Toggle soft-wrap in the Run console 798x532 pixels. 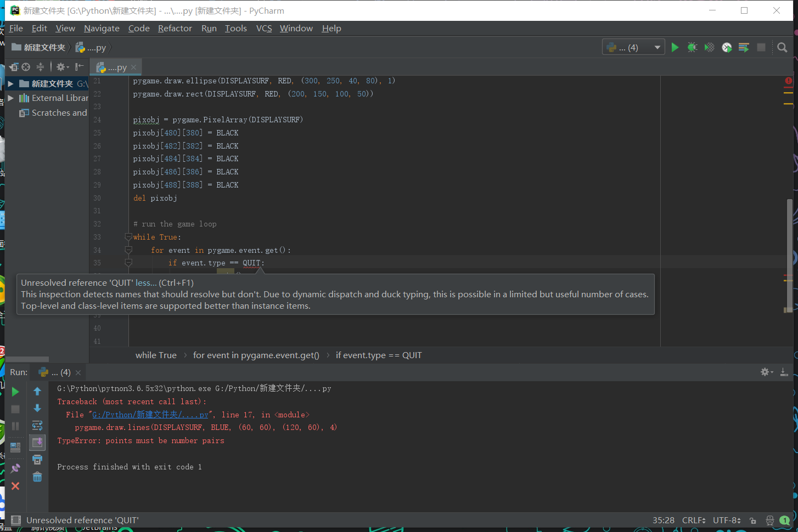[37, 426]
